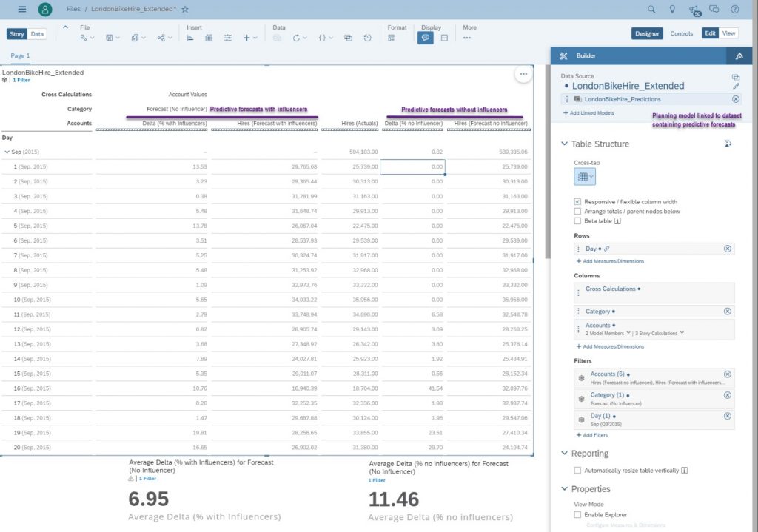This screenshot has height=532, width=758.
Task: Remove Day from Rows
Action: (x=727, y=249)
